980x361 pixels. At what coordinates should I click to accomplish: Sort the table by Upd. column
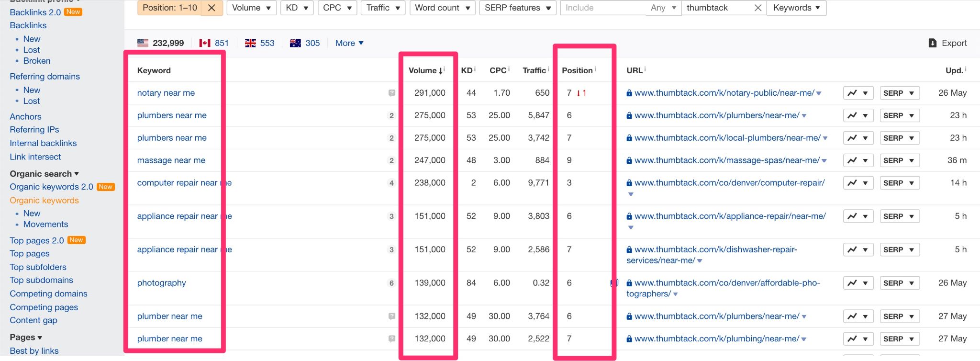[x=954, y=70]
